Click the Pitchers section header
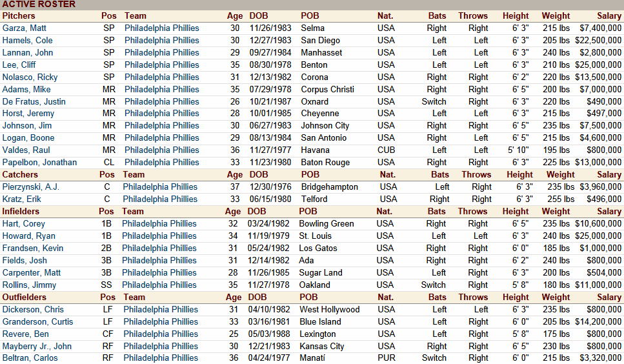This screenshot has height=364, width=624. coord(19,16)
